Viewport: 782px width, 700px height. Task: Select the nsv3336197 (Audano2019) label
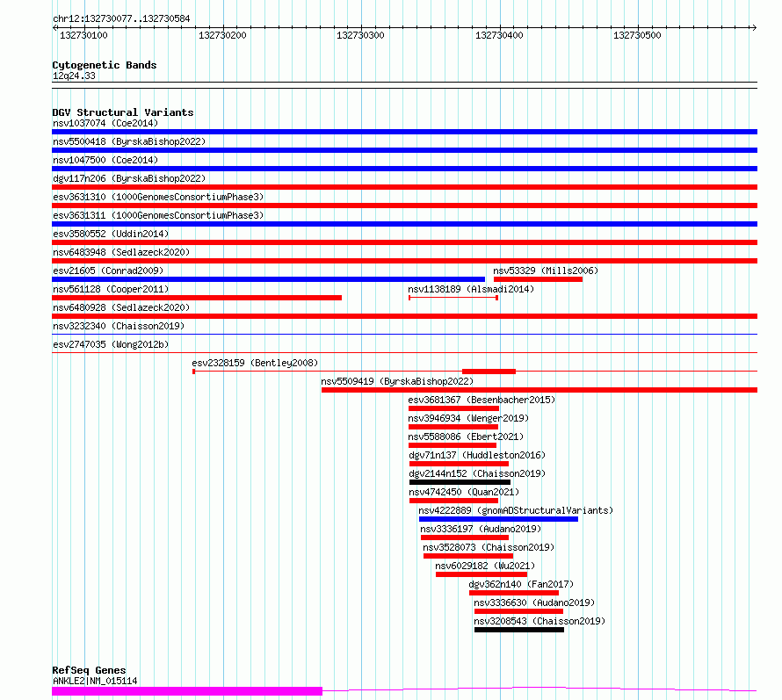pyautogui.click(x=481, y=529)
